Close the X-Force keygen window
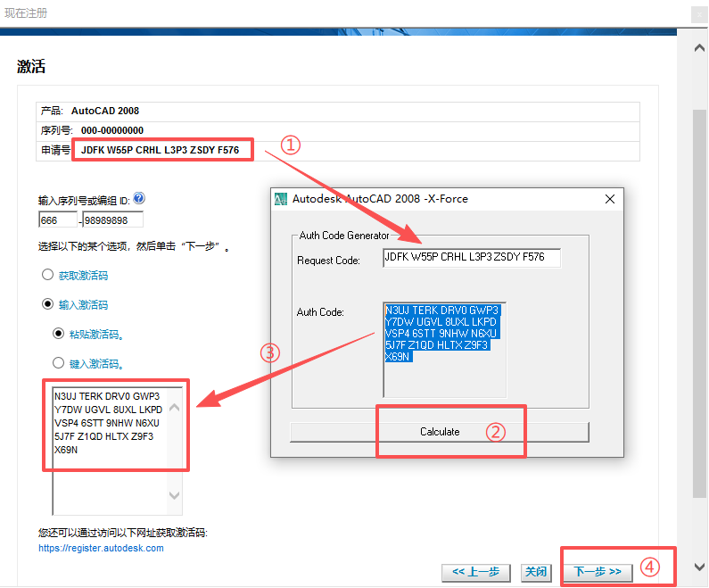 [x=609, y=199]
